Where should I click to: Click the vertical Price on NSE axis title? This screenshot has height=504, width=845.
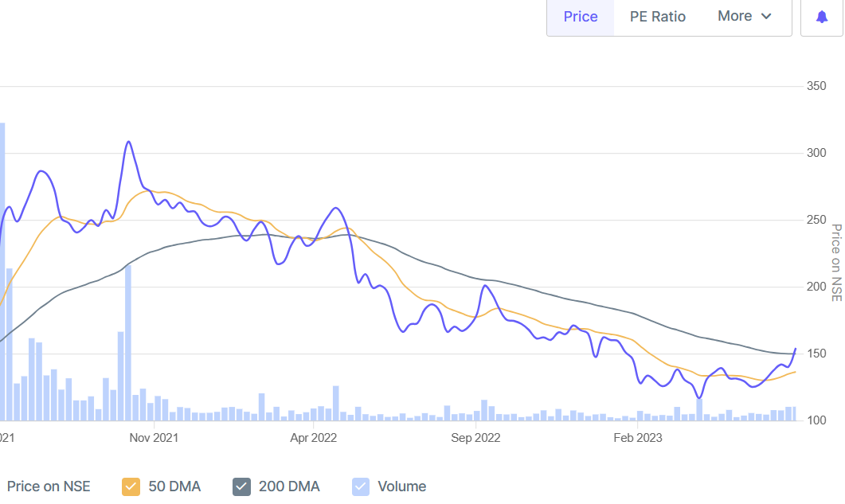coord(835,263)
